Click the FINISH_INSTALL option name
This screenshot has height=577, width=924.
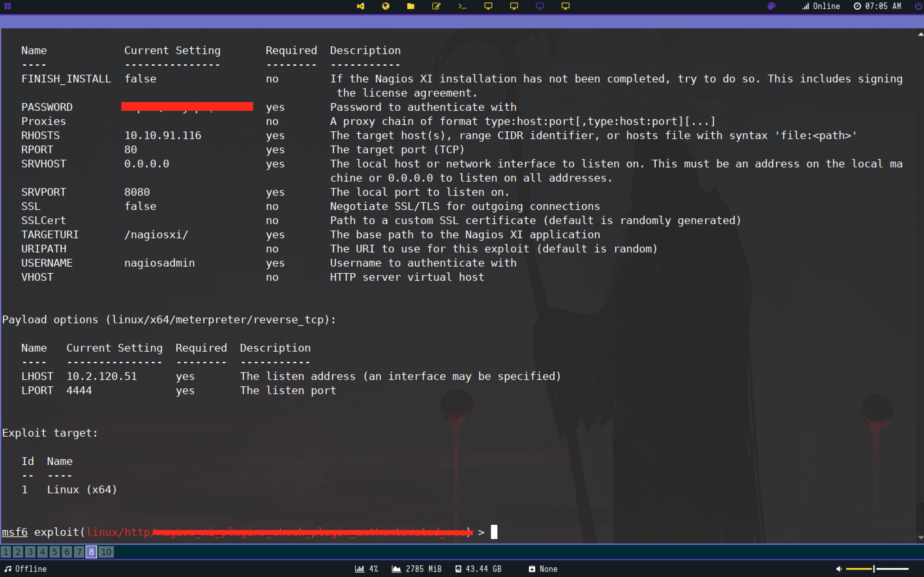(66, 79)
